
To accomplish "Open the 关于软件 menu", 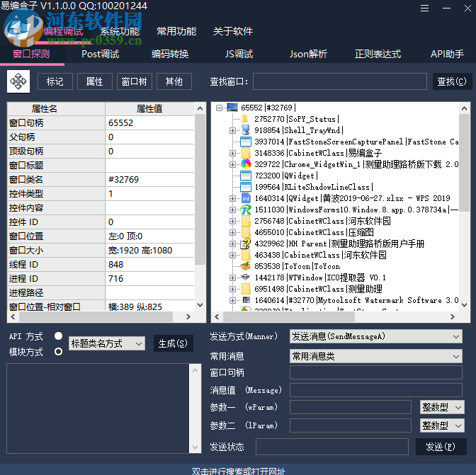I will [233, 31].
